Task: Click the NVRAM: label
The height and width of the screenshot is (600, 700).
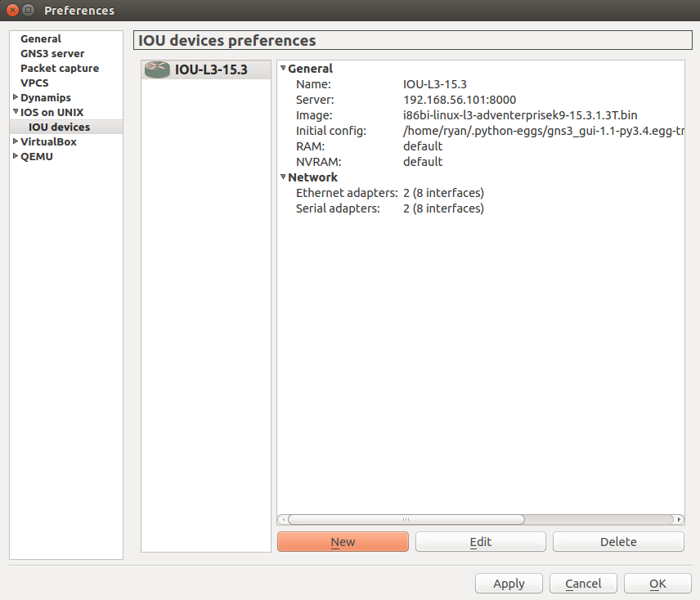Action: [318, 162]
